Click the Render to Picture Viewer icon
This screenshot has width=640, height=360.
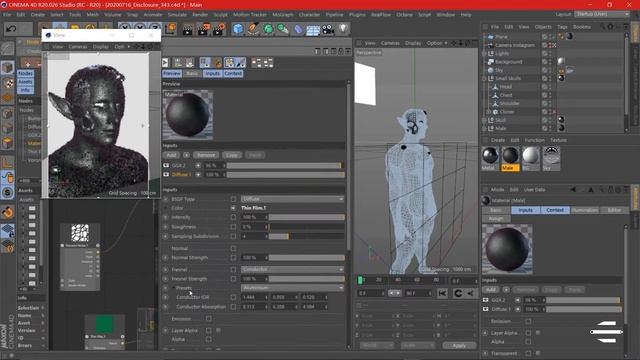click(x=203, y=29)
